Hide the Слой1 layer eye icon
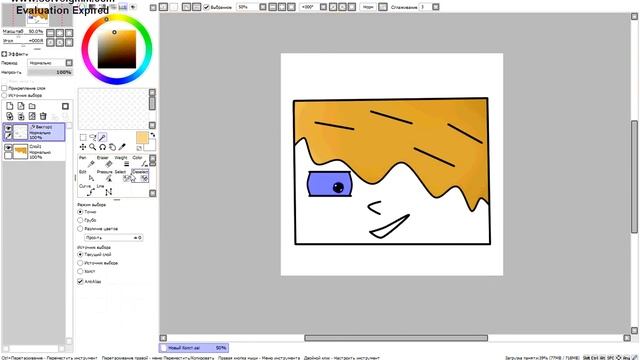Viewport: 640px width, 360px height. (x=8, y=147)
